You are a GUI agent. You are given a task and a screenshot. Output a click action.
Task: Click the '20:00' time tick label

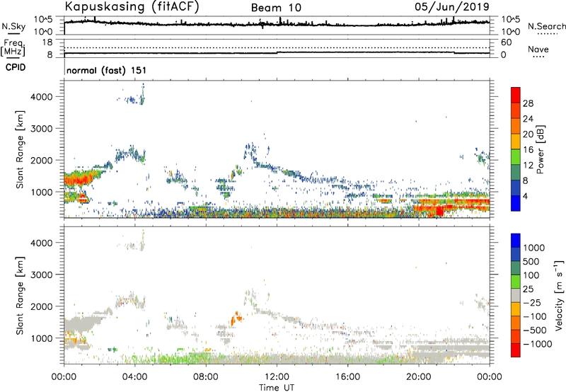[x=419, y=377]
